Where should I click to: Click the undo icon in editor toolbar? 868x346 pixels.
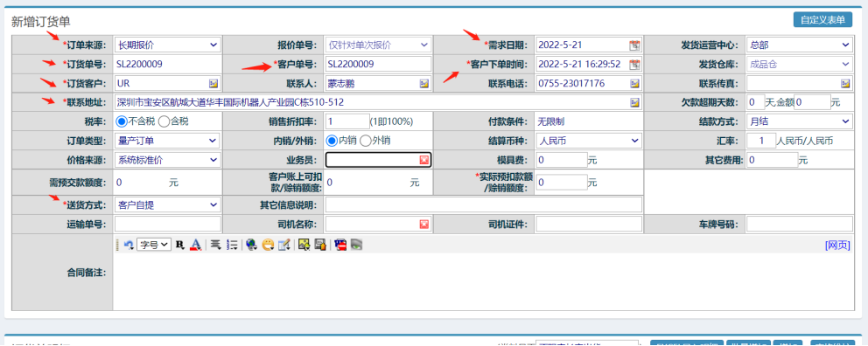click(x=129, y=245)
